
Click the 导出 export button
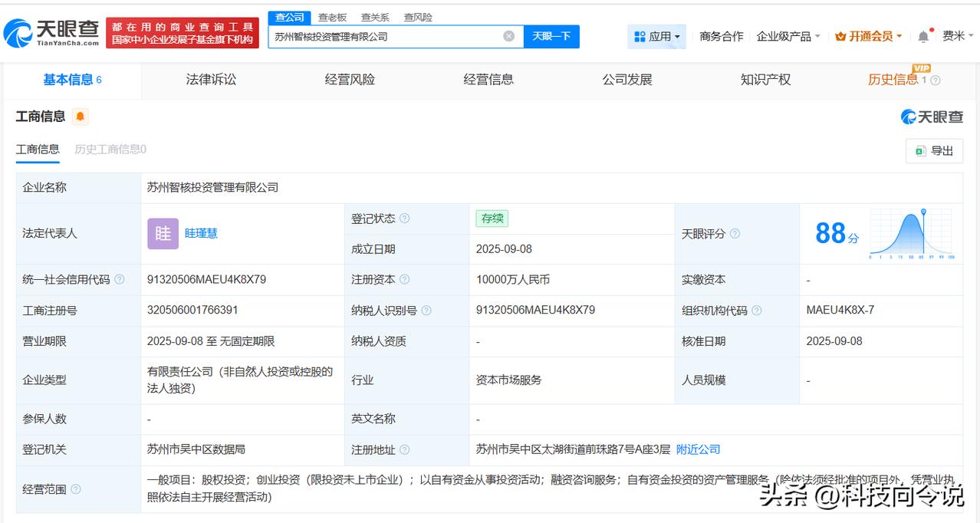click(934, 151)
